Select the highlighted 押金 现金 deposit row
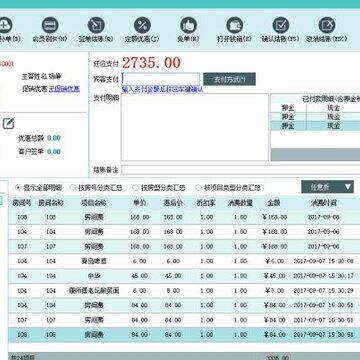The height and width of the screenshot is (360, 360). click(315, 126)
